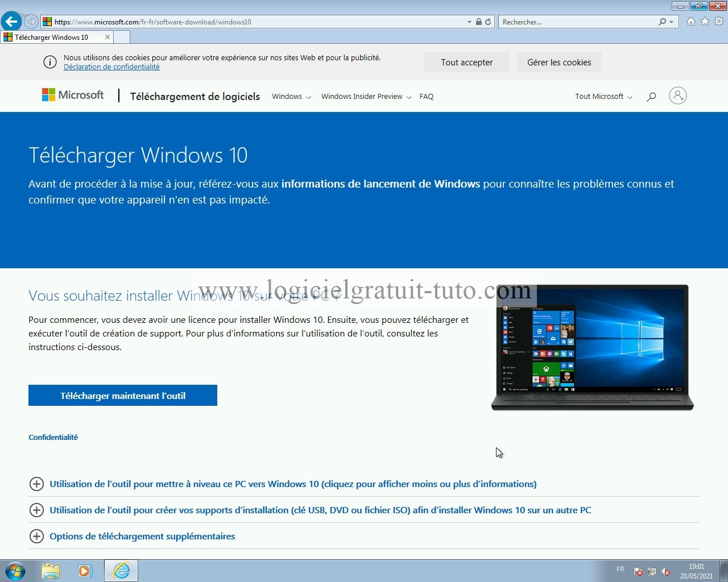728x582 pixels.
Task: Click the Action Center flag tray icon
Action: (x=638, y=571)
